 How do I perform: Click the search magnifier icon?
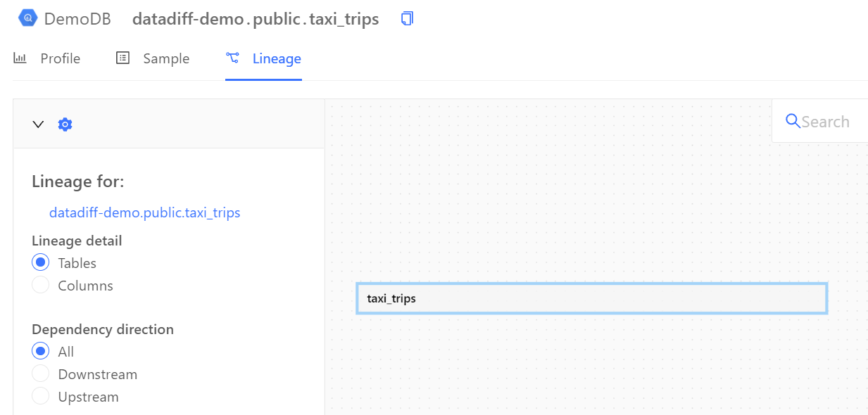pos(793,122)
